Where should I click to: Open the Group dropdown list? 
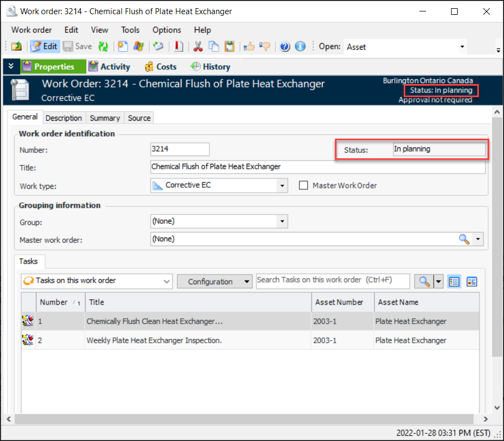coord(282,221)
